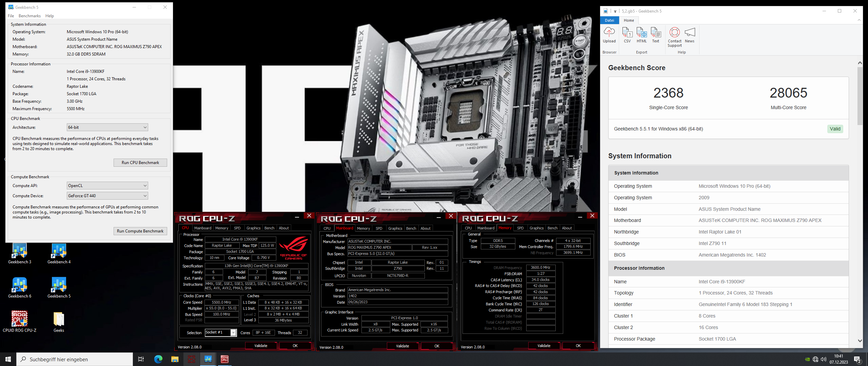Click the Geekbench taskbar icon
The image size is (868, 366).
(x=208, y=359)
